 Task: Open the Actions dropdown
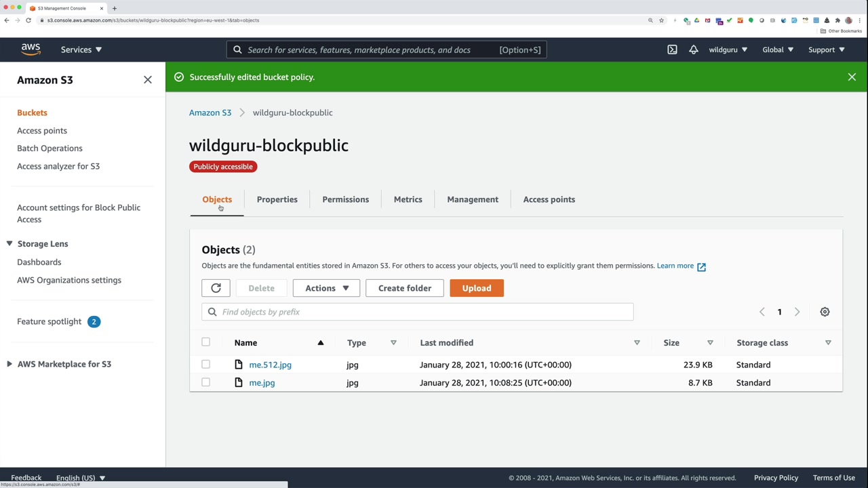326,288
